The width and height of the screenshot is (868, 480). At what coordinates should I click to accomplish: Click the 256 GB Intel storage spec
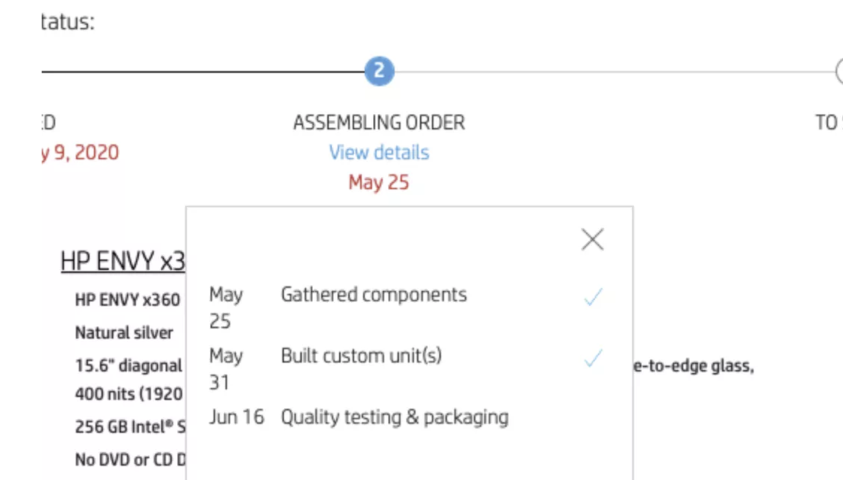click(x=130, y=427)
